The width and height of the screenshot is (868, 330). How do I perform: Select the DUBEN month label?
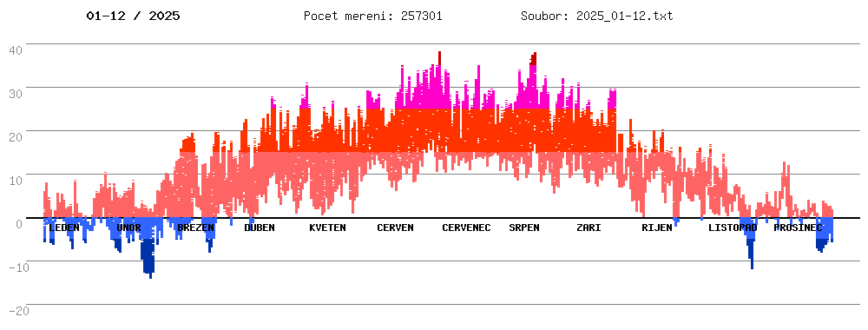click(260, 228)
